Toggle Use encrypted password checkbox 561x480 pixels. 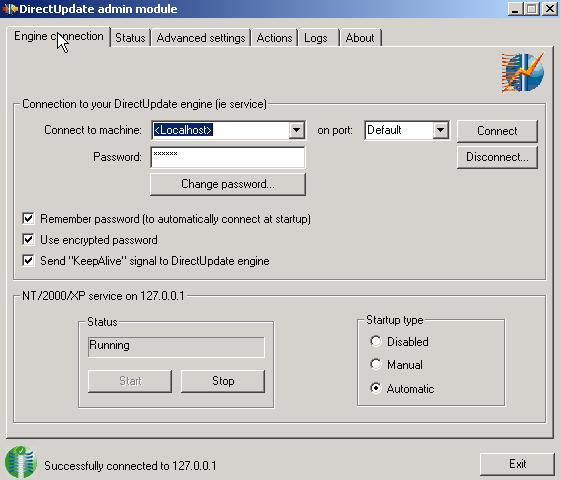coord(28,239)
